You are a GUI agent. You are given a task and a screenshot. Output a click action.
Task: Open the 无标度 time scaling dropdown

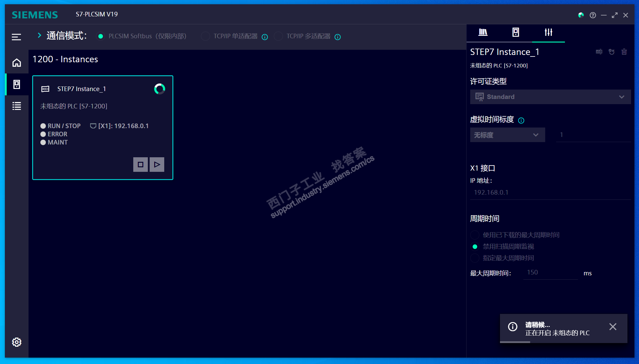[507, 135]
